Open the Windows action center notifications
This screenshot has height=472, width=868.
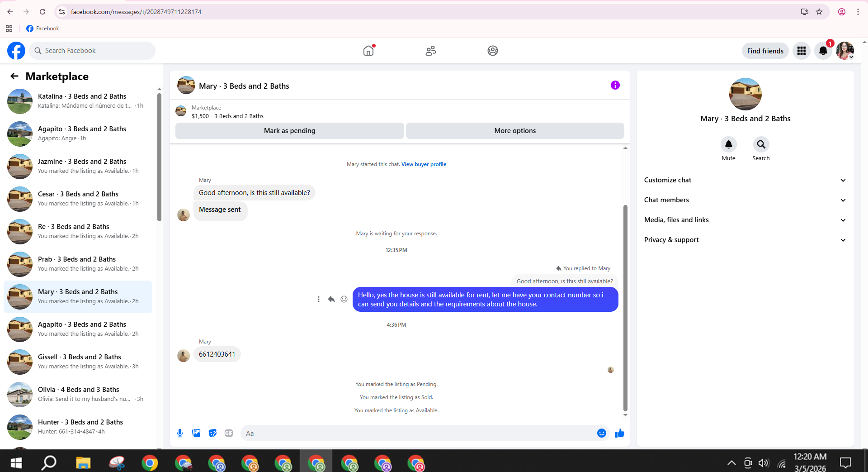pyautogui.click(x=845, y=463)
